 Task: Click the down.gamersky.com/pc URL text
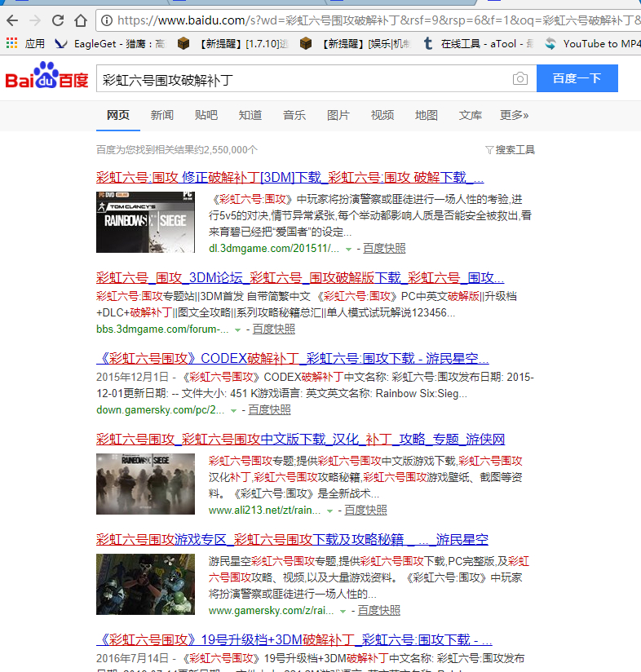[161, 409]
